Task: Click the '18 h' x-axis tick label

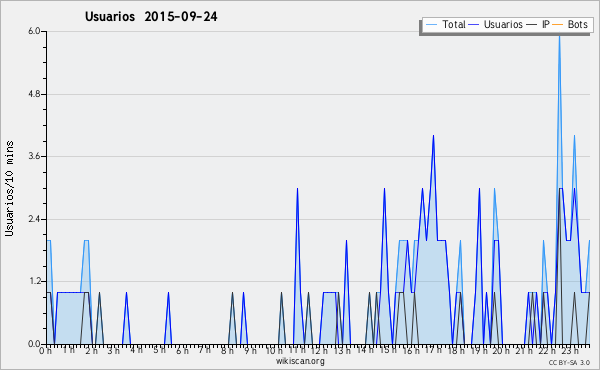Action: 456,350
